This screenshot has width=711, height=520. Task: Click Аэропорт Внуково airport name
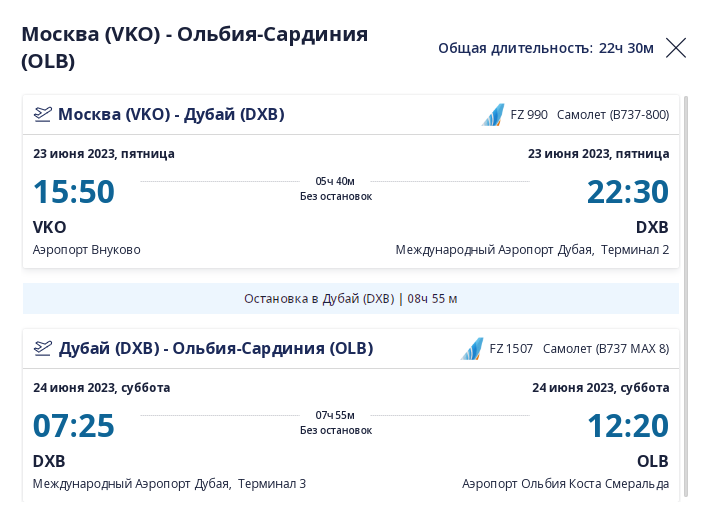tap(87, 249)
